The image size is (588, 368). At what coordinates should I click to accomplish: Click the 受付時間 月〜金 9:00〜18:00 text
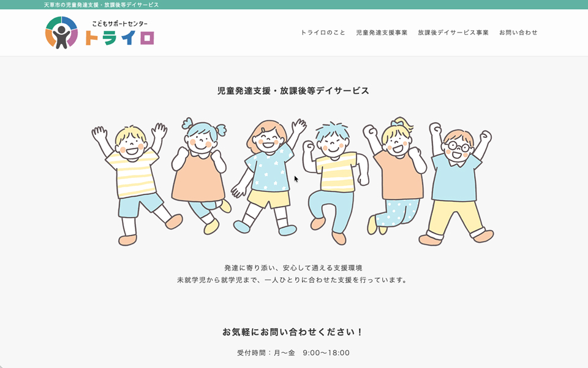click(x=293, y=353)
